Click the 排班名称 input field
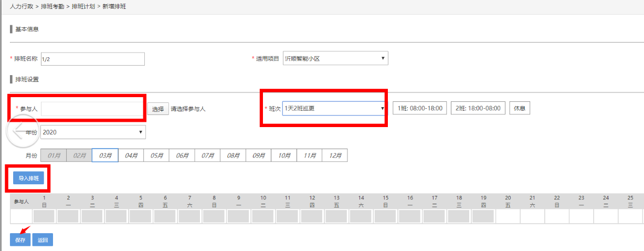Screen dimensions: 644x251 point(92,59)
